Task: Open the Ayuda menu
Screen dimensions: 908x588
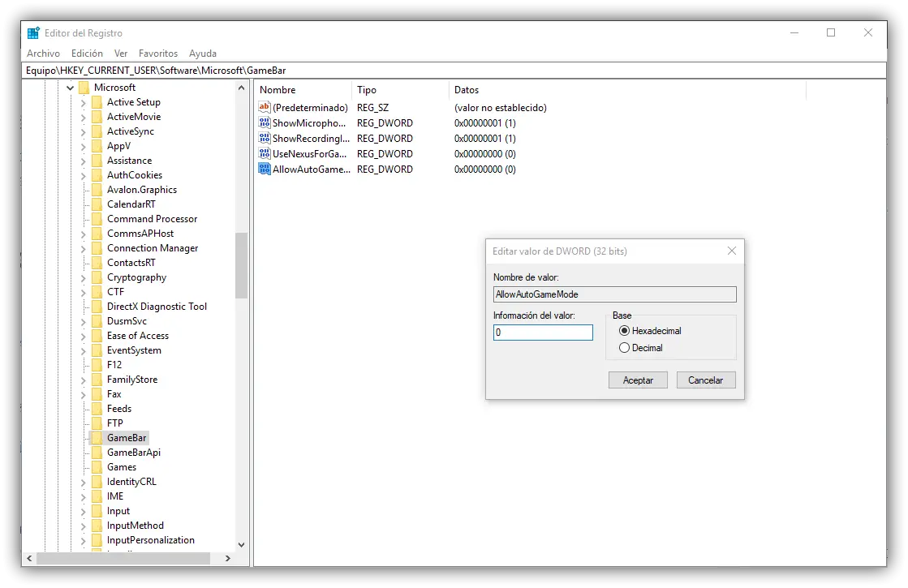Action: (x=203, y=54)
